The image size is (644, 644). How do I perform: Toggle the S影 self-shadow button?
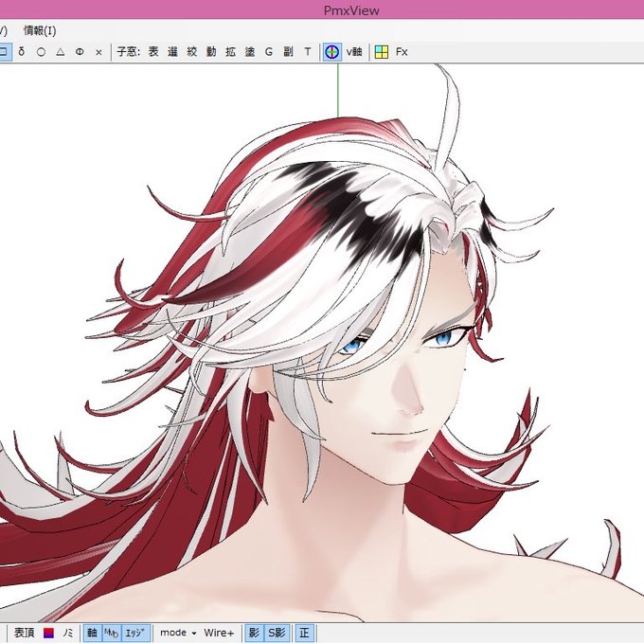(x=277, y=633)
